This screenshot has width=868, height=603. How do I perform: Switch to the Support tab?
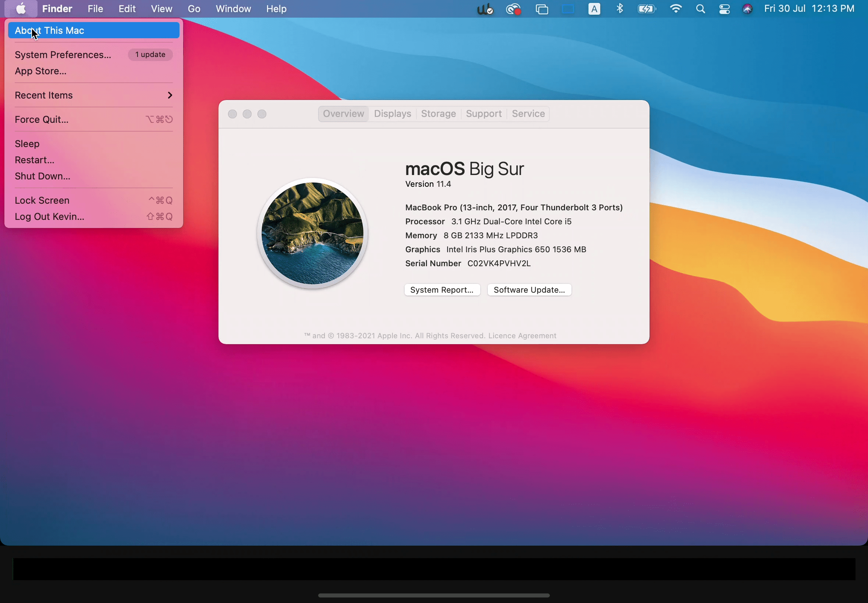click(484, 114)
